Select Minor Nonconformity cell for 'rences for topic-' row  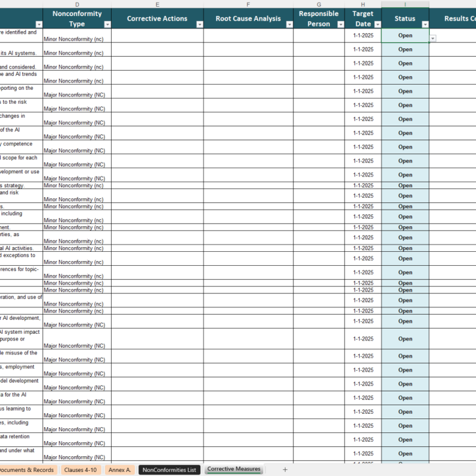coord(77,272)
